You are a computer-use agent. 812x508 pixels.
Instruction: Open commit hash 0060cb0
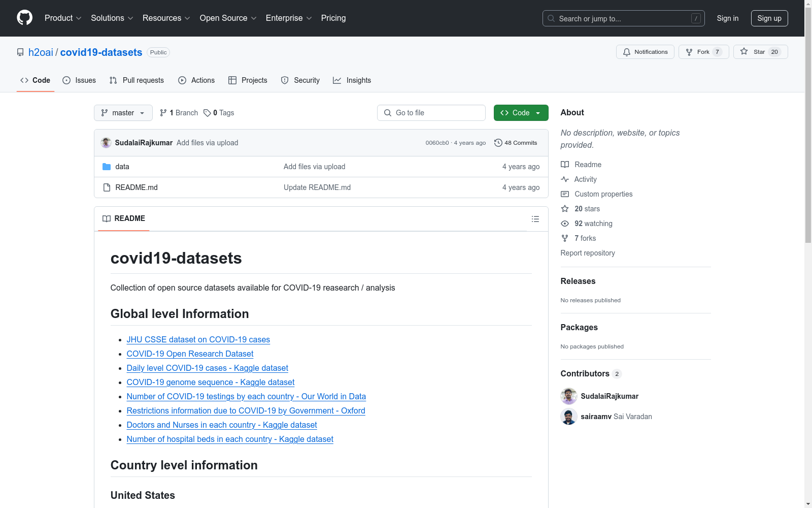click(437, 143)
